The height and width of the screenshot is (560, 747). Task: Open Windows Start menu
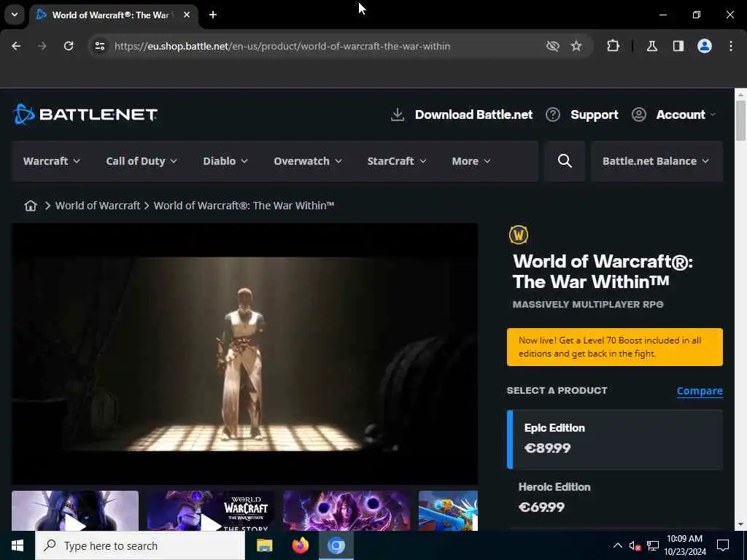pos(18,545)
